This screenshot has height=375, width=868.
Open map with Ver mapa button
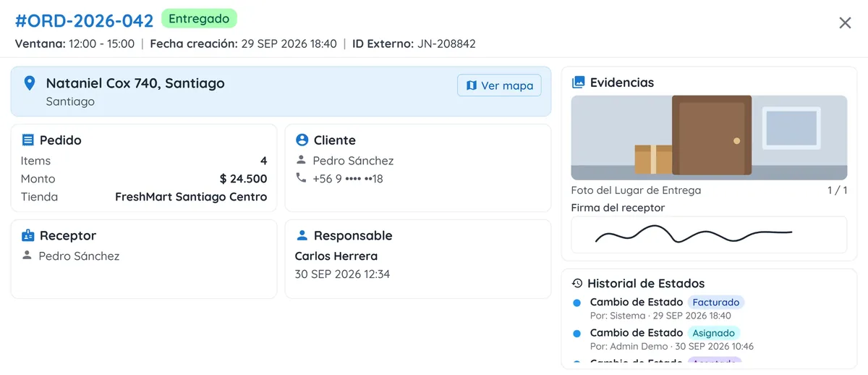499,85
